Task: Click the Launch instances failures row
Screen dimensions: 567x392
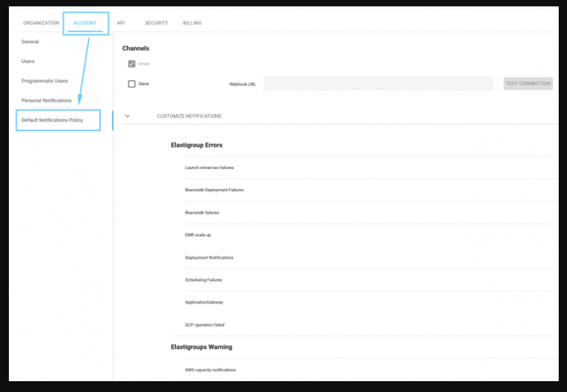Action: [209, 168]
